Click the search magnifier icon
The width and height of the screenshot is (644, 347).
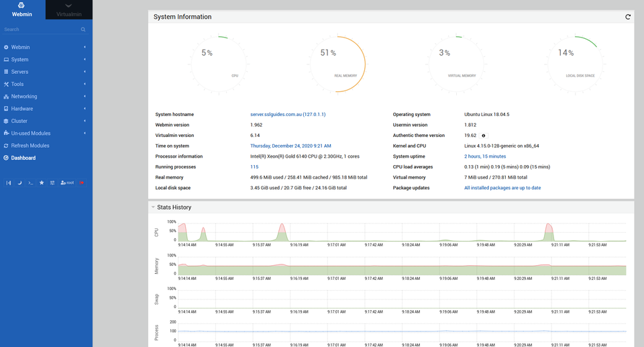83,30
